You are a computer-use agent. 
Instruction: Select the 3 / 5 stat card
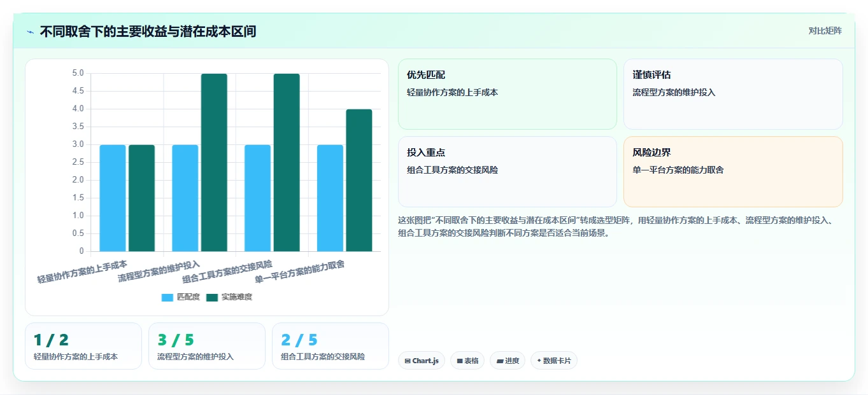(x=207, y=346)
